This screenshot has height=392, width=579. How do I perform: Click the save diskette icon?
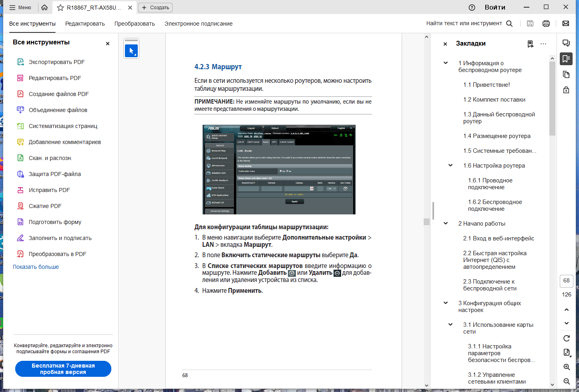(x=530, y=23)
